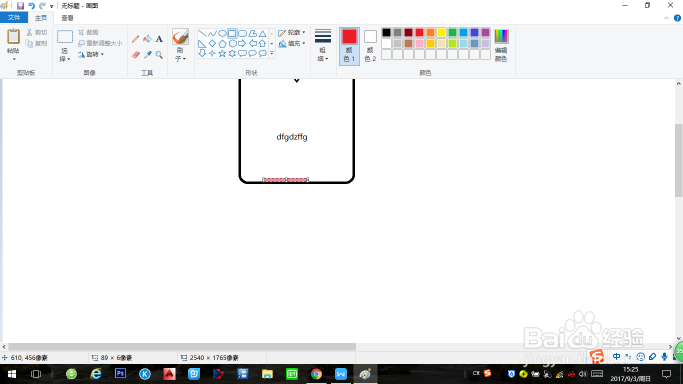Pick the black color swatch
The width and height of the screenshot is (683, 384).
[386, 32]
